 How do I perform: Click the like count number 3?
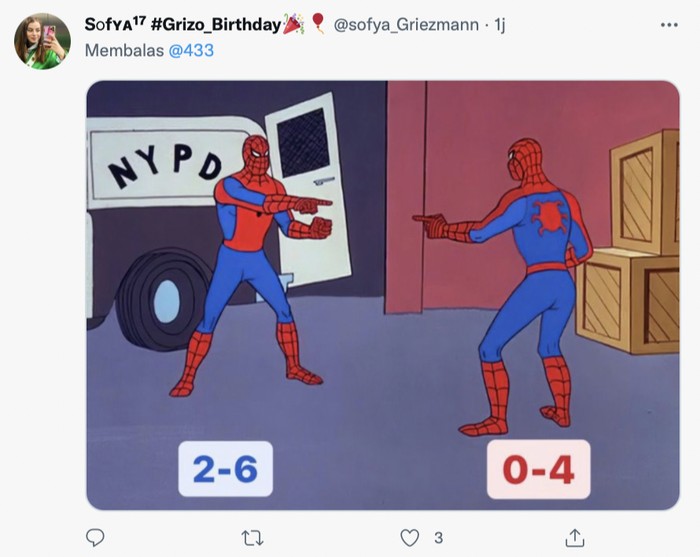click(438, 538)
